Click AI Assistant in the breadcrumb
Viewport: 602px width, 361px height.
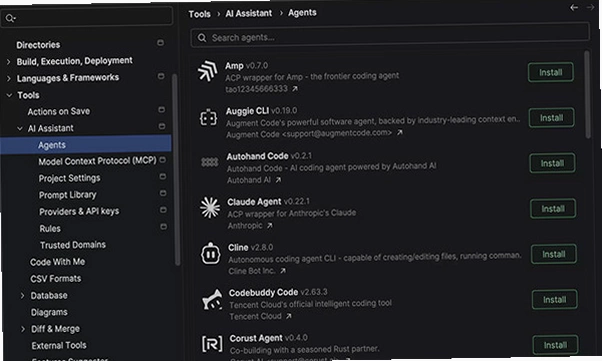coord(249,13)
